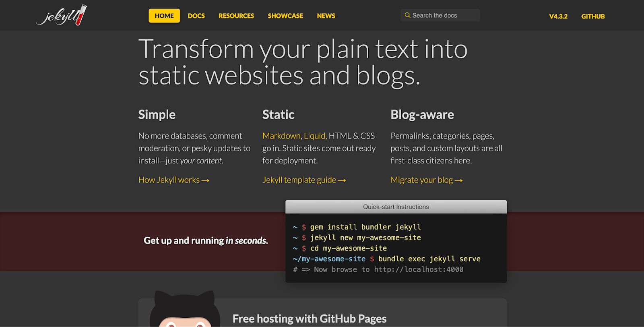This screenshot has width=644, height=327.
Task: Click the 'Simple' heading
Action: coord(157,115)
